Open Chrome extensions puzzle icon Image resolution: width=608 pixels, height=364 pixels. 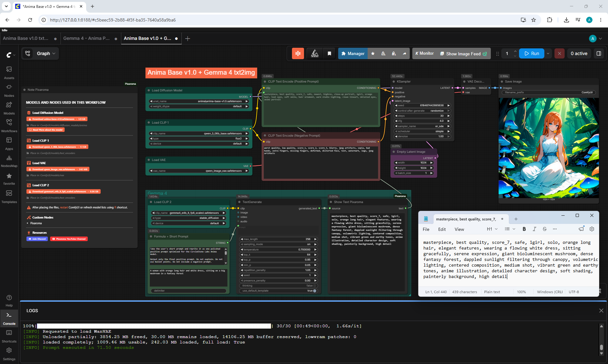(x=549, y=20)
